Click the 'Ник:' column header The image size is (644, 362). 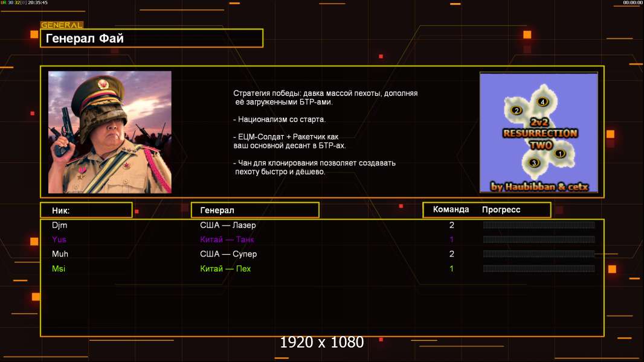click(86, 211)
